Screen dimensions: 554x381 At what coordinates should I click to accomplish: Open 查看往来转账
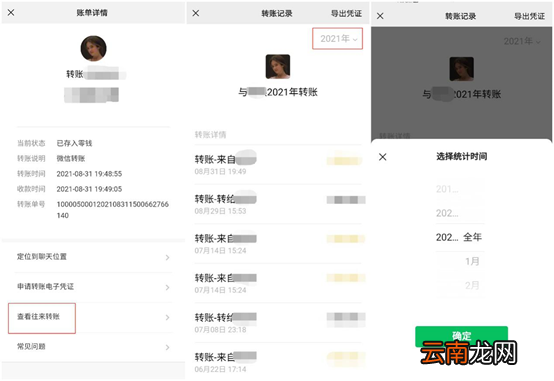(x=93, y=317)
